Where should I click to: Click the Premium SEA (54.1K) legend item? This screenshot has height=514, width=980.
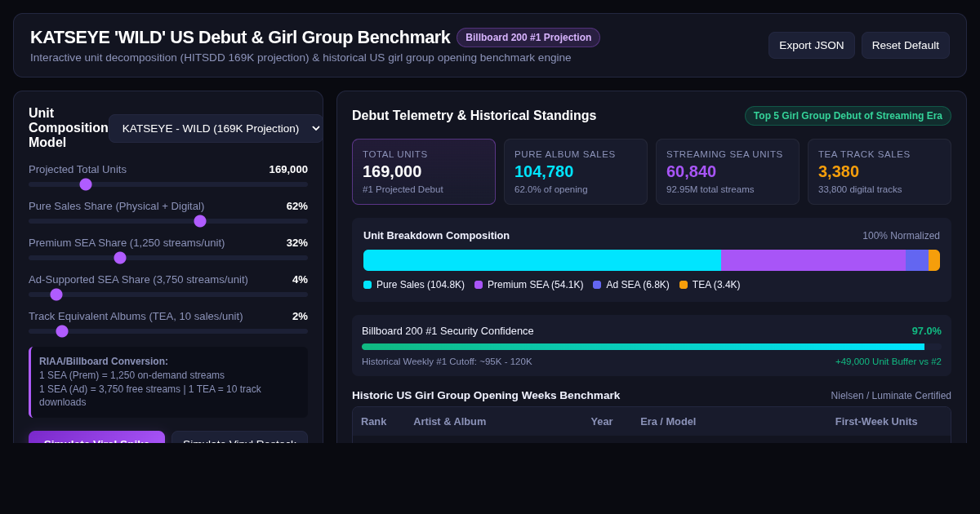pos(529,285)
